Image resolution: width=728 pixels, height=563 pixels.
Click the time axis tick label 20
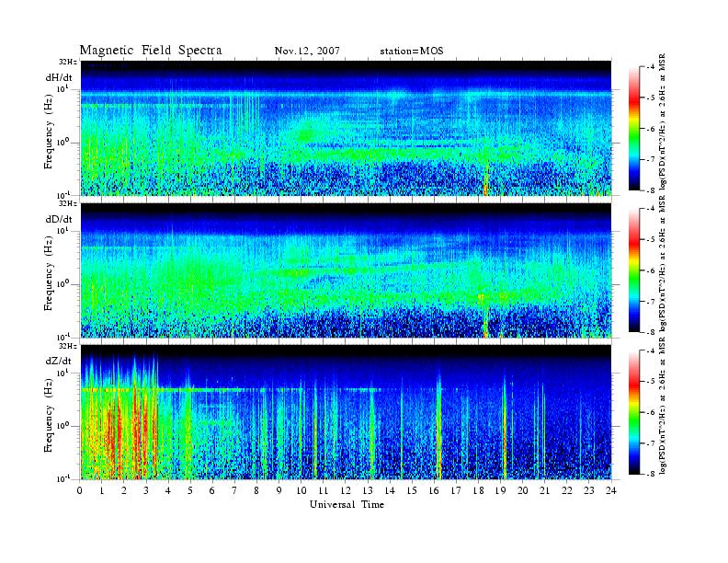coord(523,490)
